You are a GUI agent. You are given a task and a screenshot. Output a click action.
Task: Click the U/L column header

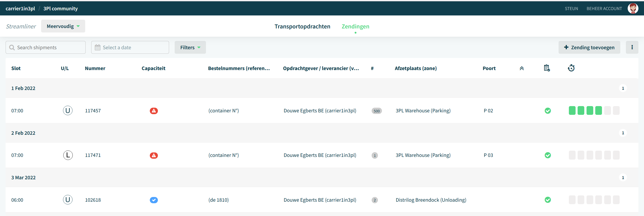(65, 68)
